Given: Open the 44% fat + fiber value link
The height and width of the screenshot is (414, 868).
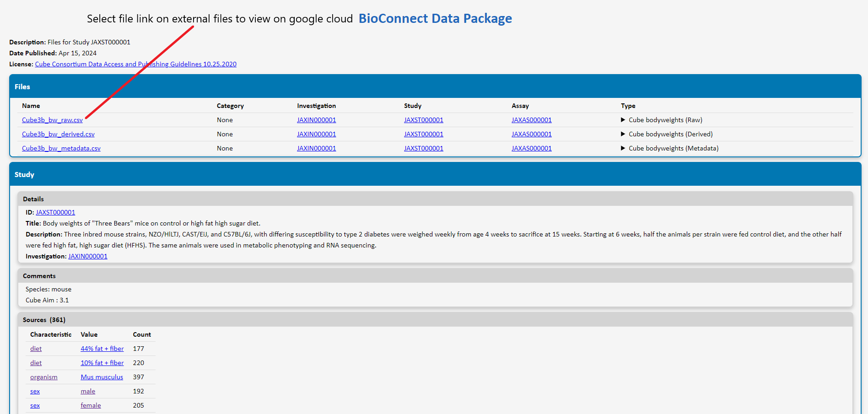Looking at the screenshot, I should tap(102, 349).
